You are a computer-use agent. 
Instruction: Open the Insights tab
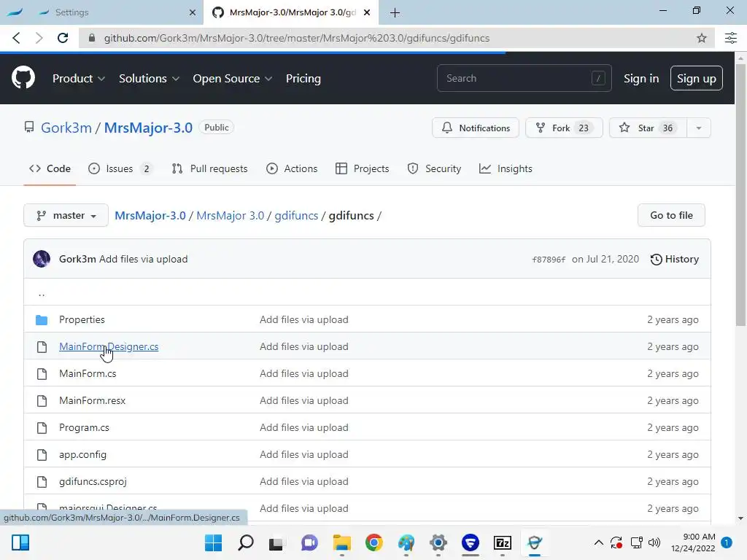pyautogui.click(x=506, y=168)
